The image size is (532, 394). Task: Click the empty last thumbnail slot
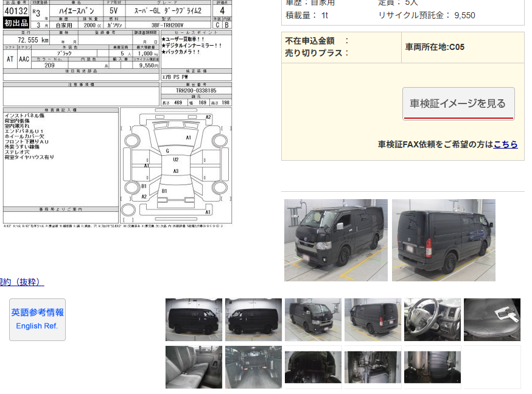(492, 367)
